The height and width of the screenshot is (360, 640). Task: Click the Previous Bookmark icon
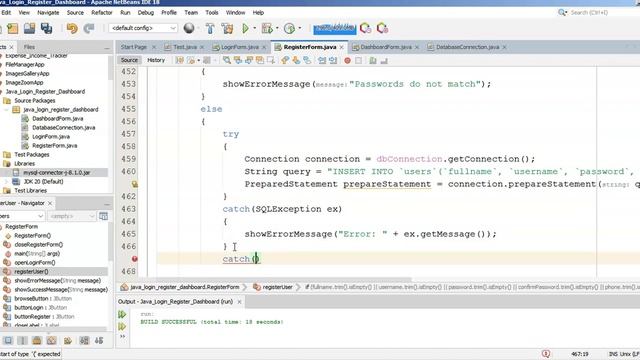[285, 60]
